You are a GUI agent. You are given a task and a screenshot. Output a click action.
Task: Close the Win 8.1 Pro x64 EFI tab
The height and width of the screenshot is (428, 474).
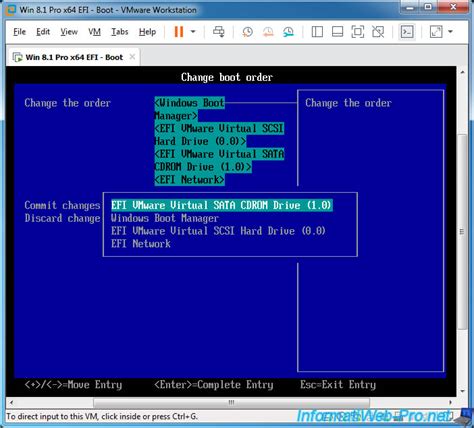click(132, 57)
